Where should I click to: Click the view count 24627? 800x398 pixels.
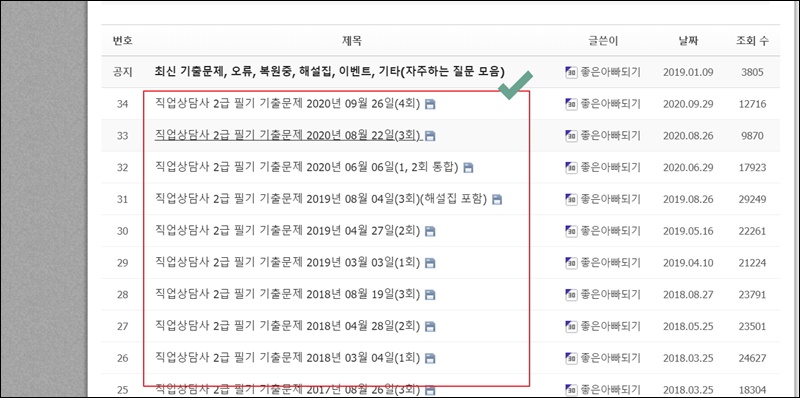click(752, 358)
